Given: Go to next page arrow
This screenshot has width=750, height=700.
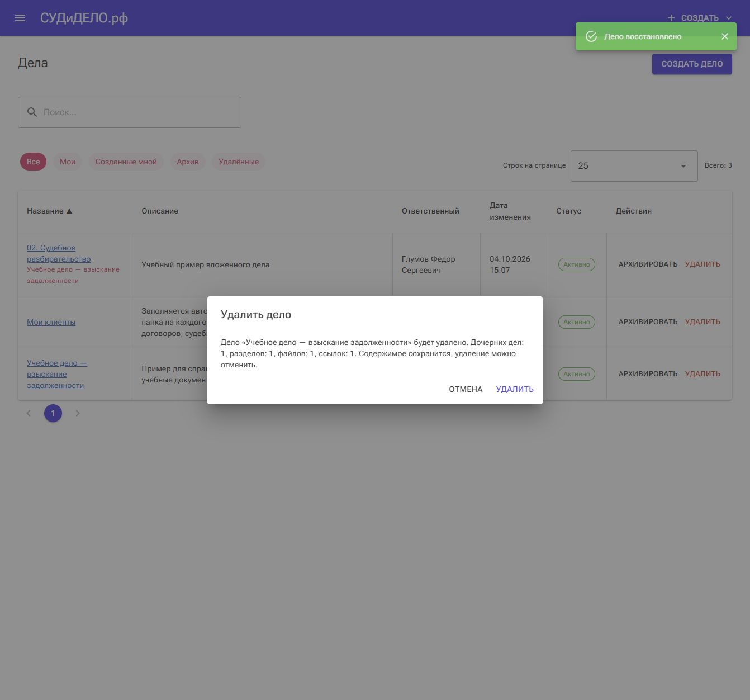Looking at the screenshot, I should click(x=78, y=413).
